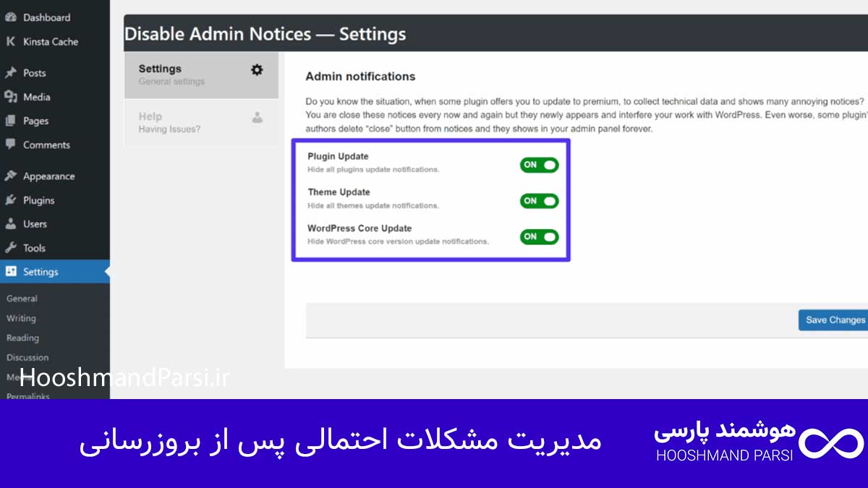The width and height of the screenshot is (868, 488).
Task: Select the Settings General settings tab
Action: 201,75
